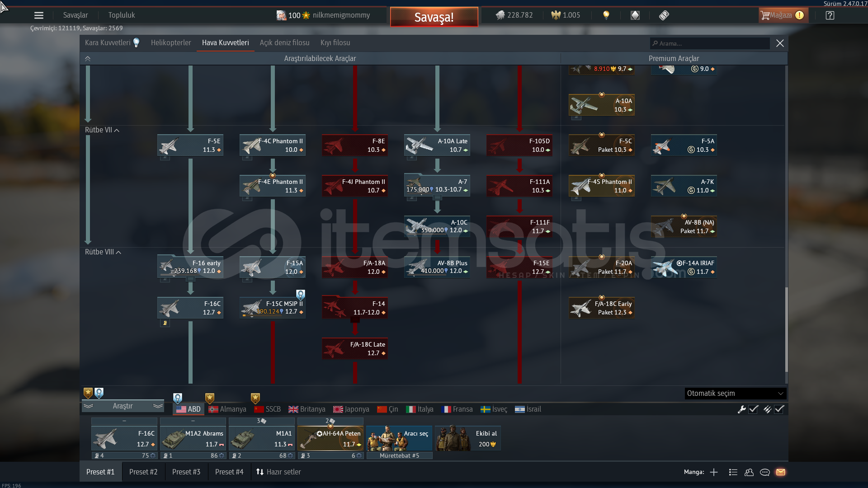Image resolution: width=868 pixels, height=488 pixels.
Task: Collapse the Rütbe VII rank section
Action: [102, 130]
